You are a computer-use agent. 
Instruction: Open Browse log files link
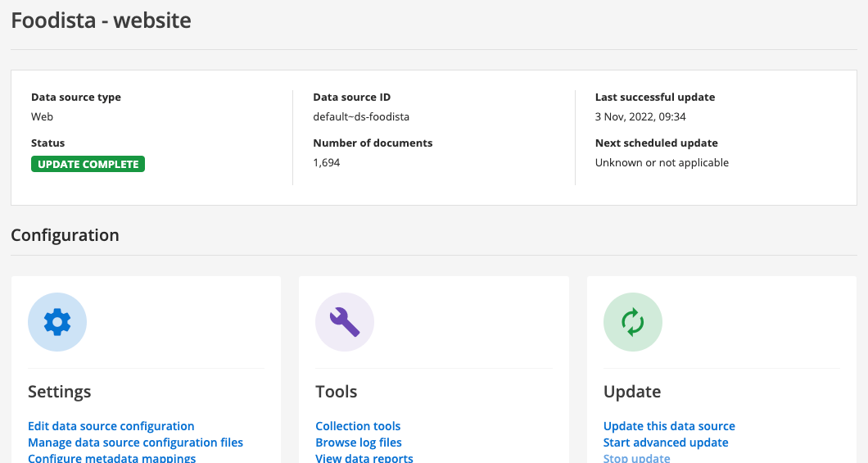(358, 443)
